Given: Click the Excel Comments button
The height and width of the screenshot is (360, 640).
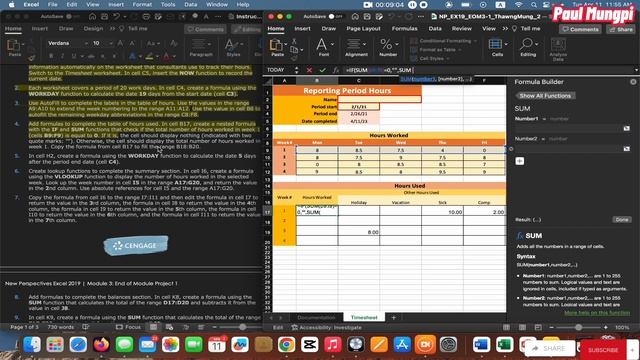Looking at the screenshot, I should click(581, 29).
